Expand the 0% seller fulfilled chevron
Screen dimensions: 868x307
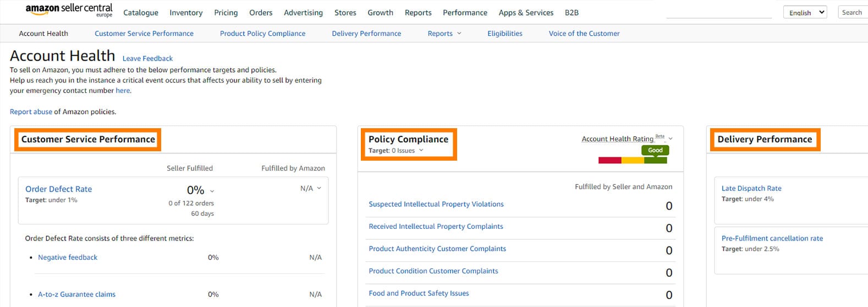212,191
